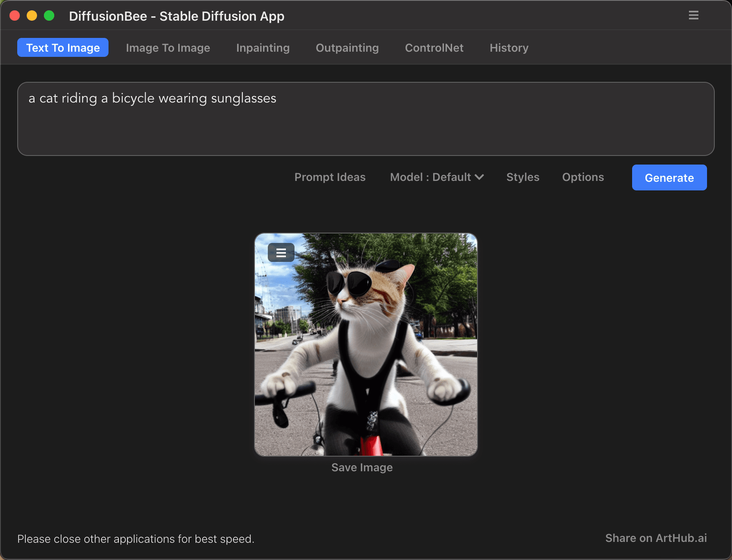Image resolution: width=732 pixels, height=560 pixels.
Task: Minimize window using the yellow button
Action: click(32, 16)
